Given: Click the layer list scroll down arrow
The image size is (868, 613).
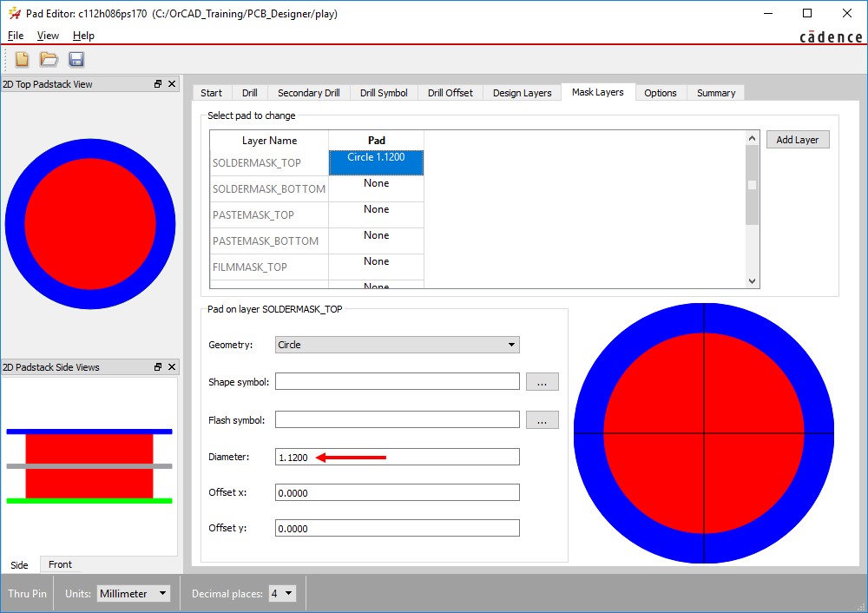Looking at the screenshot, I should point(752,280).
